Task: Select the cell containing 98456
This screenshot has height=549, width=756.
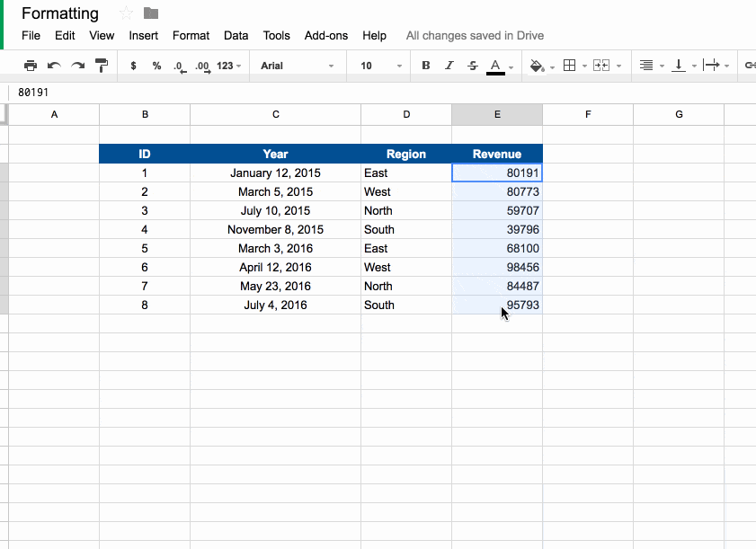Action: point(497,268)
